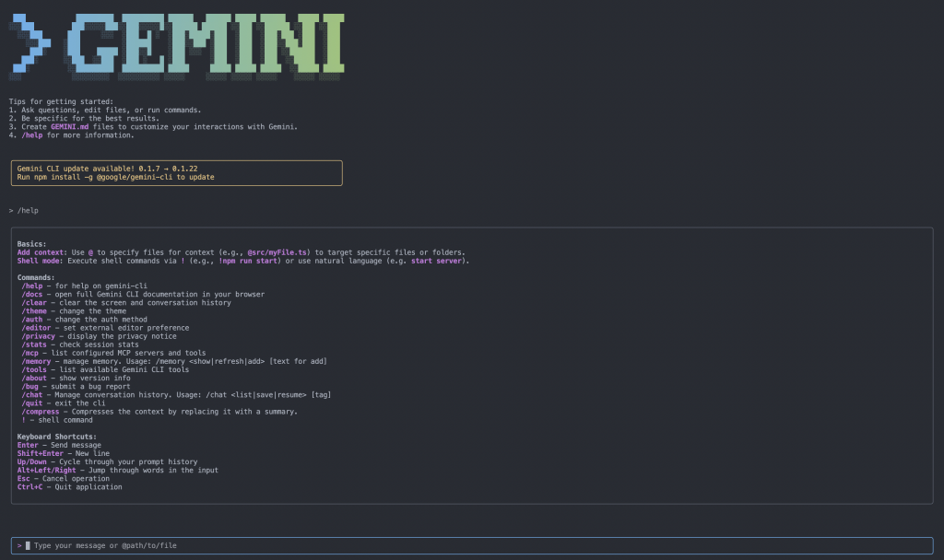Click the '@src/myFile.ts' example text
The height and width of the screenshot is (560, 944).
click(277, 253)
